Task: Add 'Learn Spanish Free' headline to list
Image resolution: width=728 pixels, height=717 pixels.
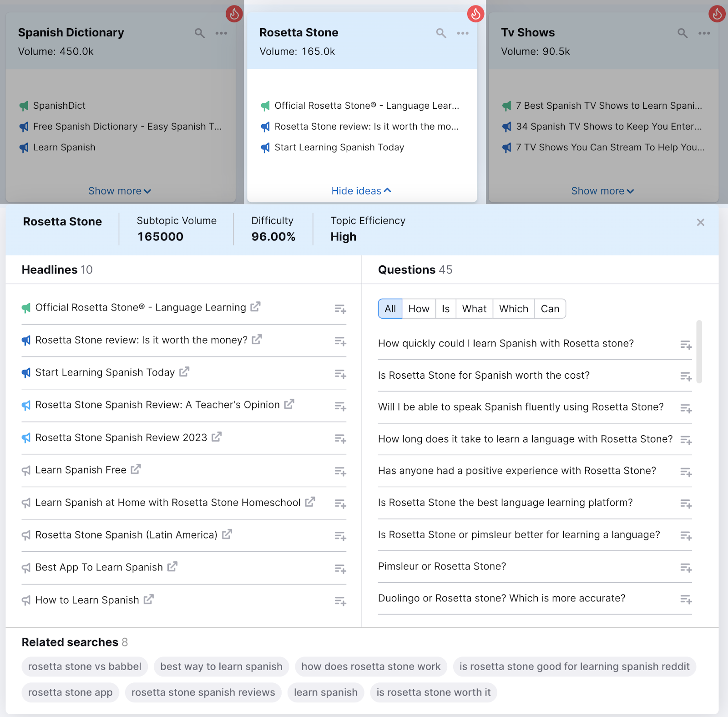Action: [x=340, y=471]
